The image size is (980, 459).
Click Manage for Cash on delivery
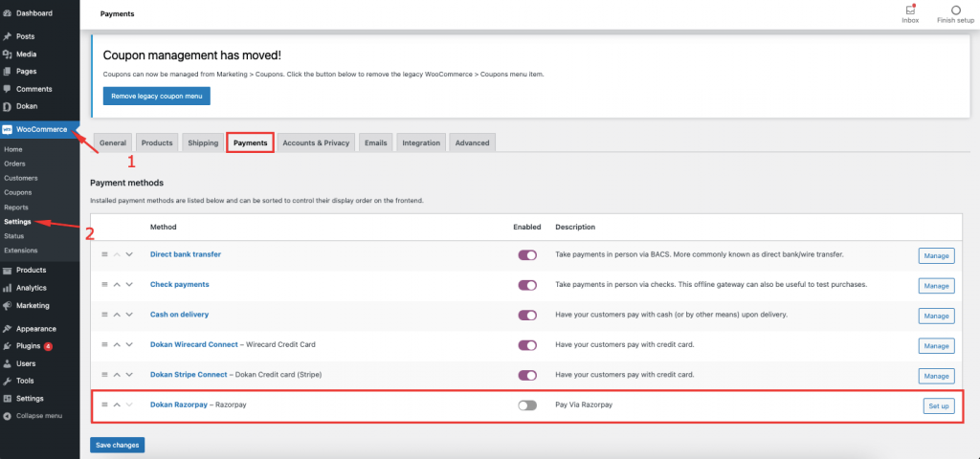point(936,316)
